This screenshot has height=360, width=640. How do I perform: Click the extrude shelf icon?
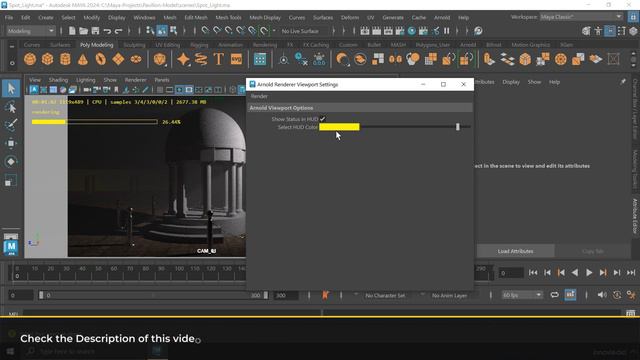coord(489,59)
